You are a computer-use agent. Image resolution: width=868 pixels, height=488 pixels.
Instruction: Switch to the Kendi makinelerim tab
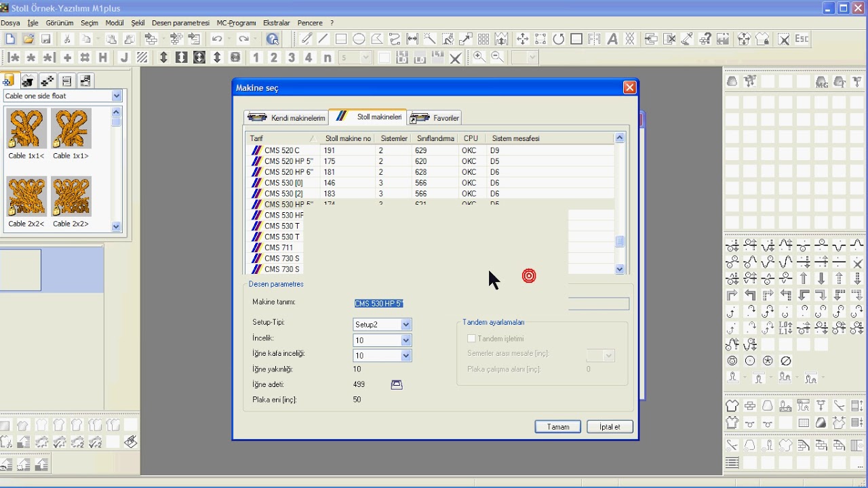pos(286,118)
